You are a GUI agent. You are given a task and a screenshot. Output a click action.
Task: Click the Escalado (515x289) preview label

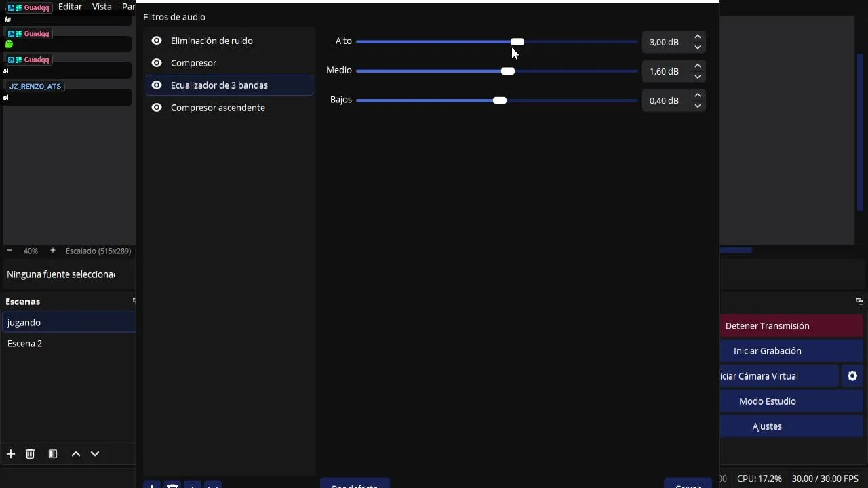click(x=98, y=251)
